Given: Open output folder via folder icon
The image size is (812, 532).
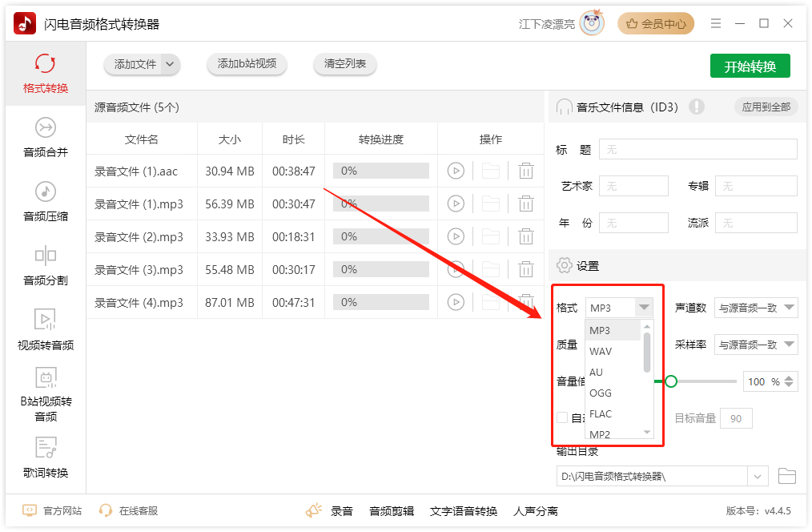Looking at the screenshot, I should (x=786, y=475).
